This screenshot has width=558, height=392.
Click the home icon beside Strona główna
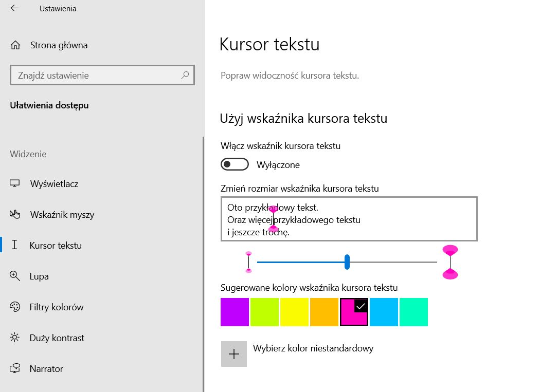15,45
